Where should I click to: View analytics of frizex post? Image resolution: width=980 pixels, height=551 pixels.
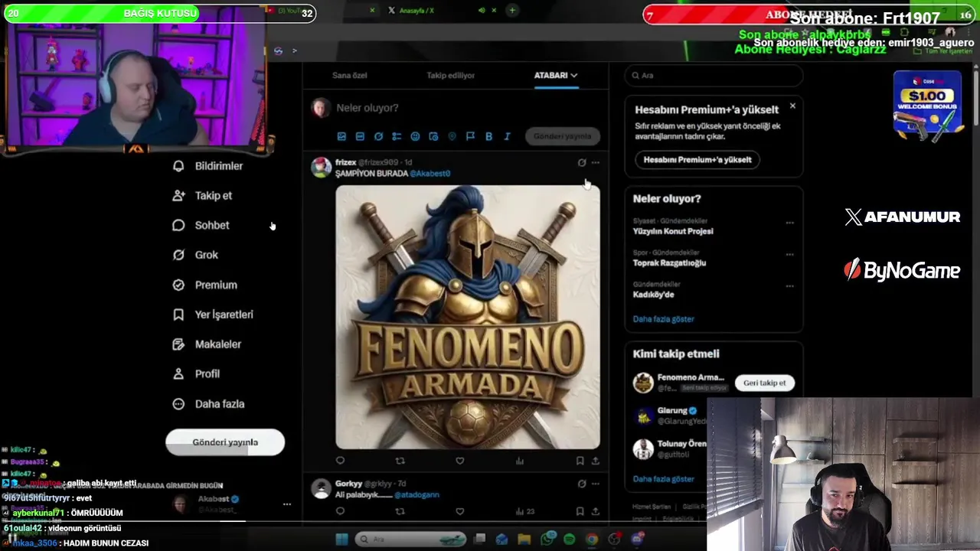tap(520, 461)
